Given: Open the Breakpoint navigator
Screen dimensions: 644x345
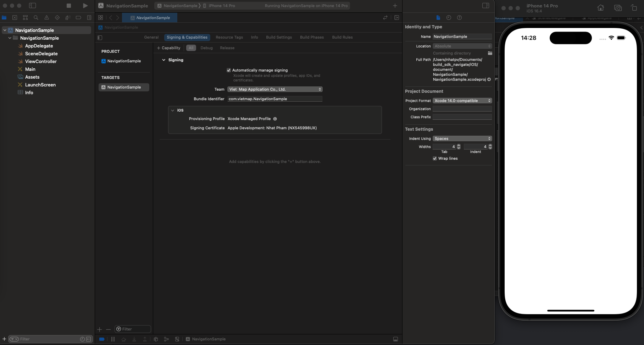Looking at the screenshot, I should [x=78, y=17].
